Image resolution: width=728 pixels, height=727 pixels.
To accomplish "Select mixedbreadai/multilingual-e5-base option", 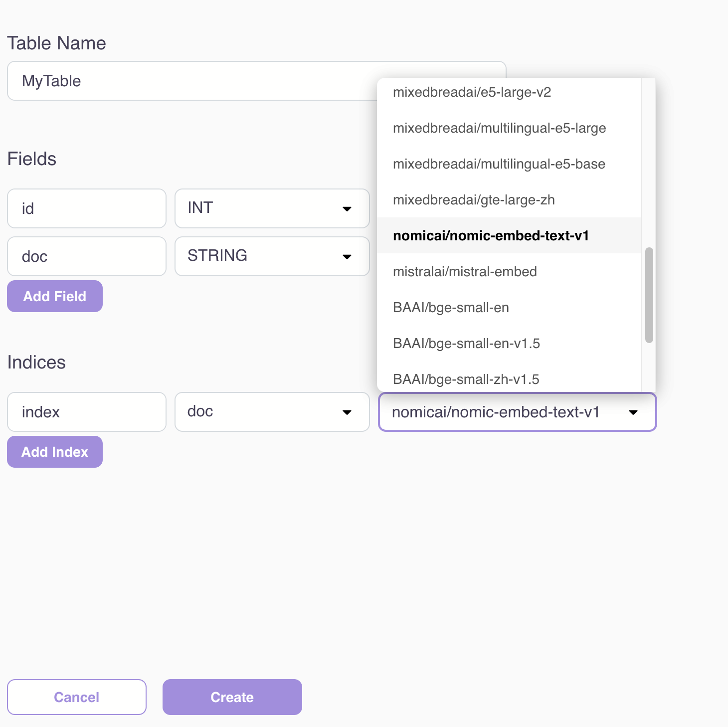I will (499, 164).
